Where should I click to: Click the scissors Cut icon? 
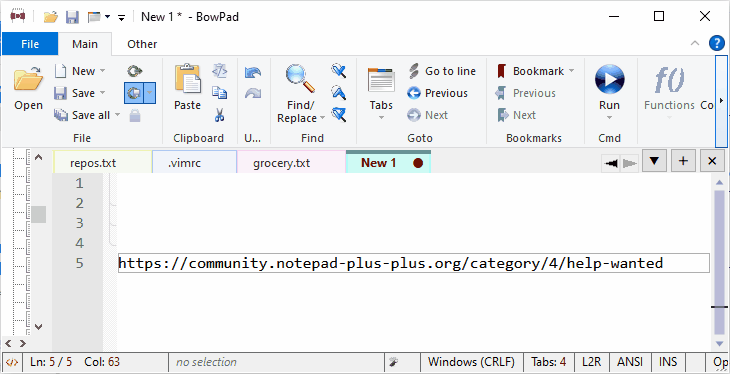point(220,115)
